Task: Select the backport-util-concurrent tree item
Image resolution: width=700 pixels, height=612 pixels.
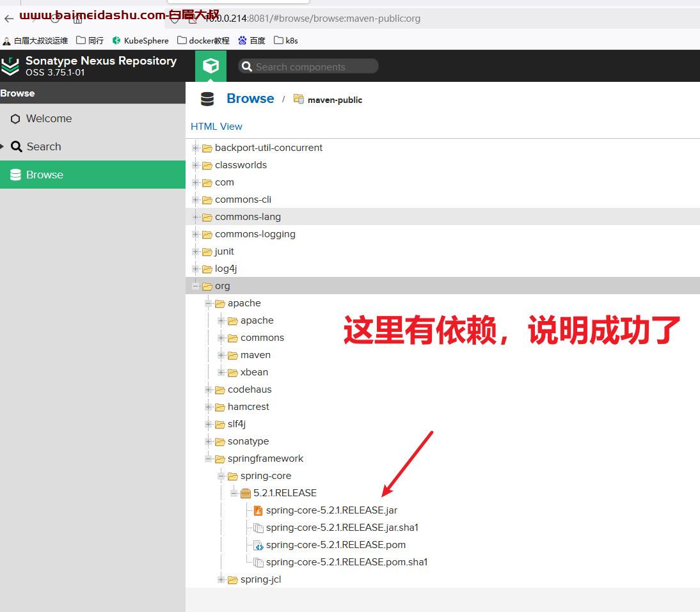Action: pos(268,148)
